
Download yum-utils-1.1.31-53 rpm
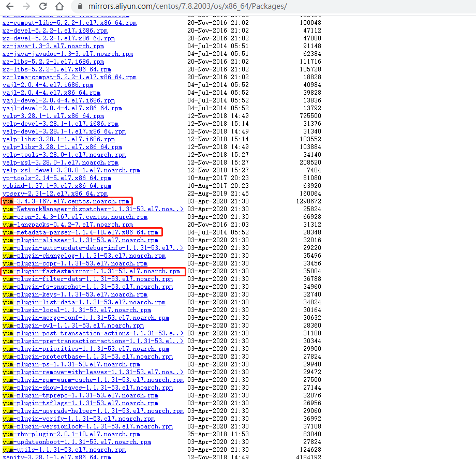click(x=64, y=450)
